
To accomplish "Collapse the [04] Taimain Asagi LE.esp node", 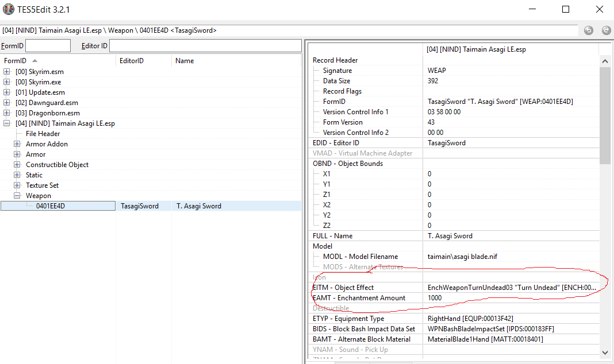I will (x=7, y=123).
